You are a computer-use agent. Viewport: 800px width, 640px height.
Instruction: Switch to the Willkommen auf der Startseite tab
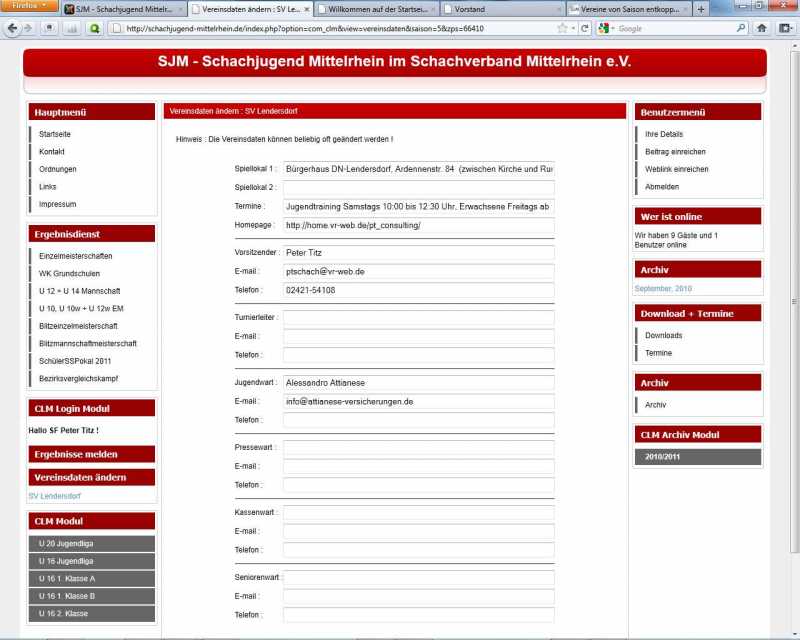coord(373,9)
